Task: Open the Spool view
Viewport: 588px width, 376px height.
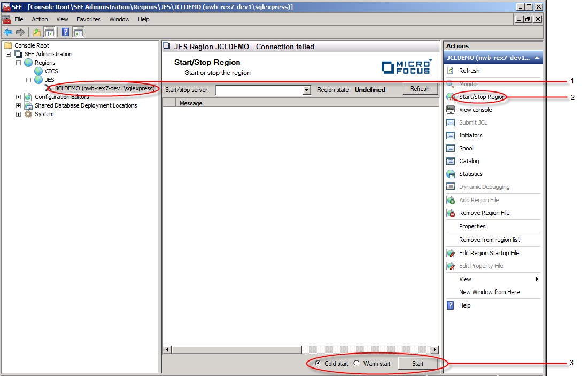Action: pos(466,148)
